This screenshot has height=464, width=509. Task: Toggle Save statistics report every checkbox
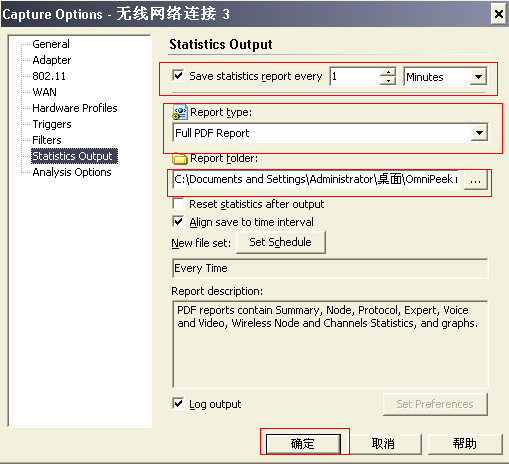coord(178,76)
